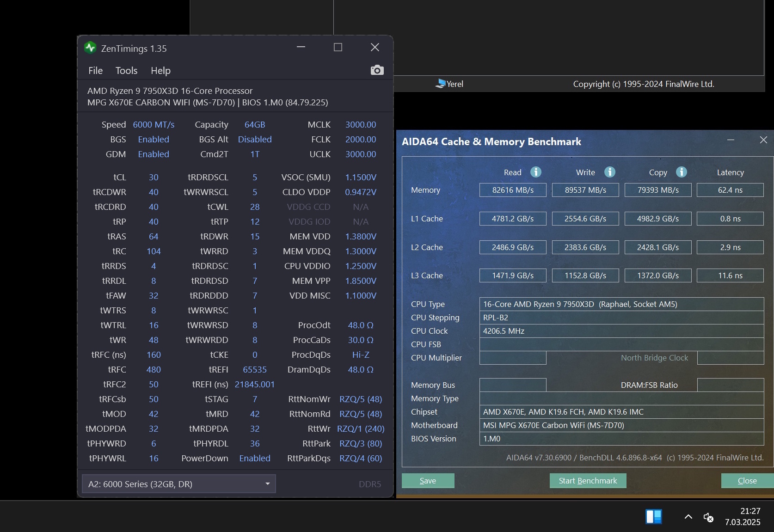The image size is (774, 532).
Task: Open the Help menu in ZenTimings
Action: (160, 71)
